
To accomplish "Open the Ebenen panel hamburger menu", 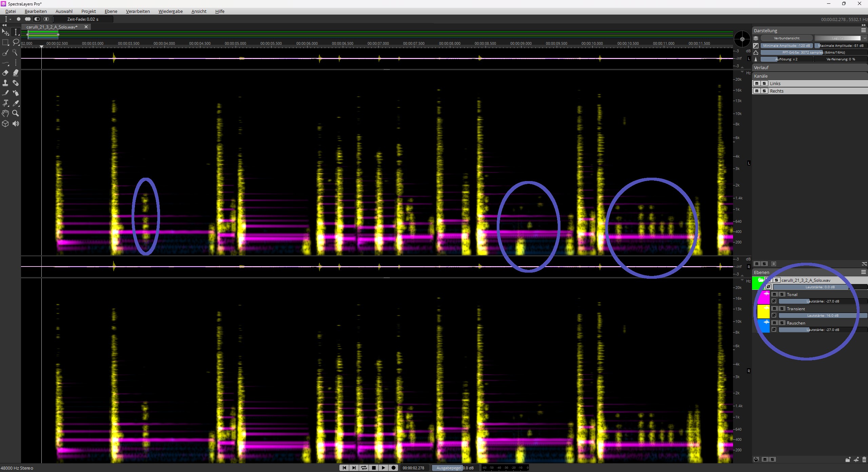I will click(863, 272).
